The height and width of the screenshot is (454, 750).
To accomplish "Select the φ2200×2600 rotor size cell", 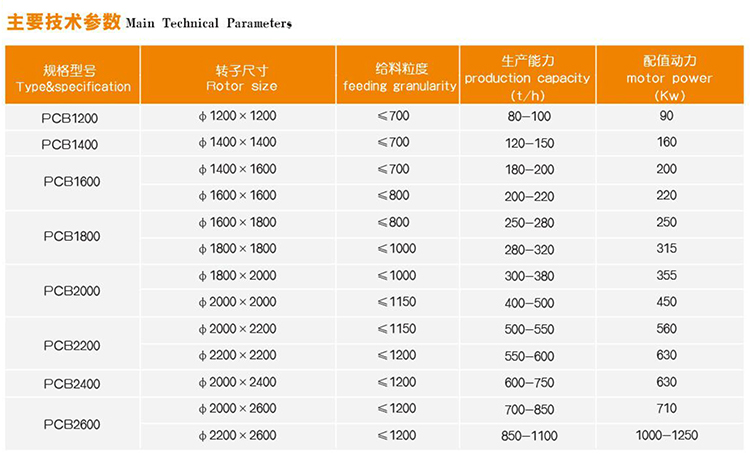I will (238, 435).
